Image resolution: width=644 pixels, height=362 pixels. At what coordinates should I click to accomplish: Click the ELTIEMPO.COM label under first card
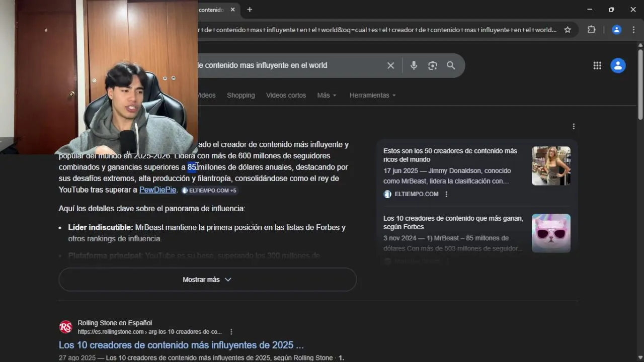(x=416, y=194)
